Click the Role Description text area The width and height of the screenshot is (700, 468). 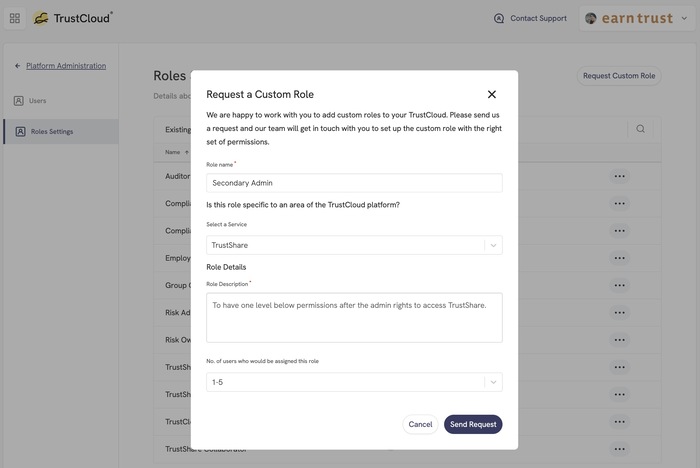(x=354, y=318)
